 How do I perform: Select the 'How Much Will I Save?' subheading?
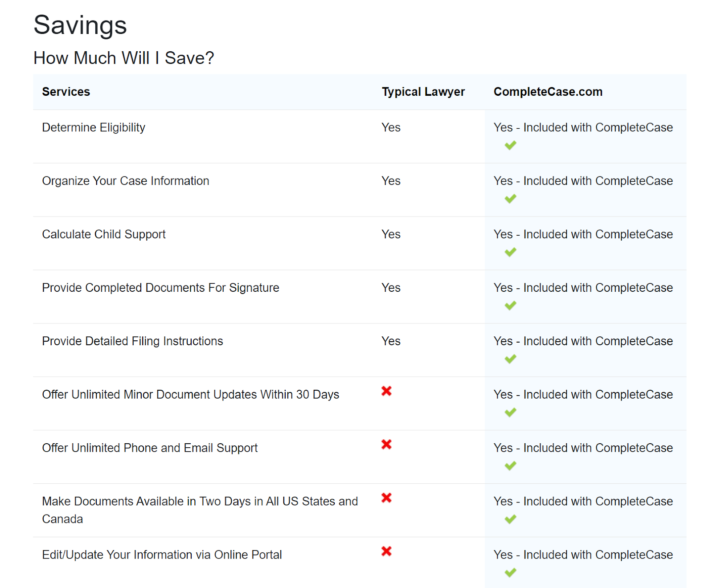tap(124, 58)
